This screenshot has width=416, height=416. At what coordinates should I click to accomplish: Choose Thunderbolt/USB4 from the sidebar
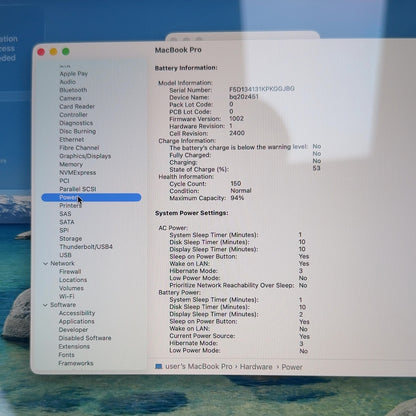tap(86, 247)
